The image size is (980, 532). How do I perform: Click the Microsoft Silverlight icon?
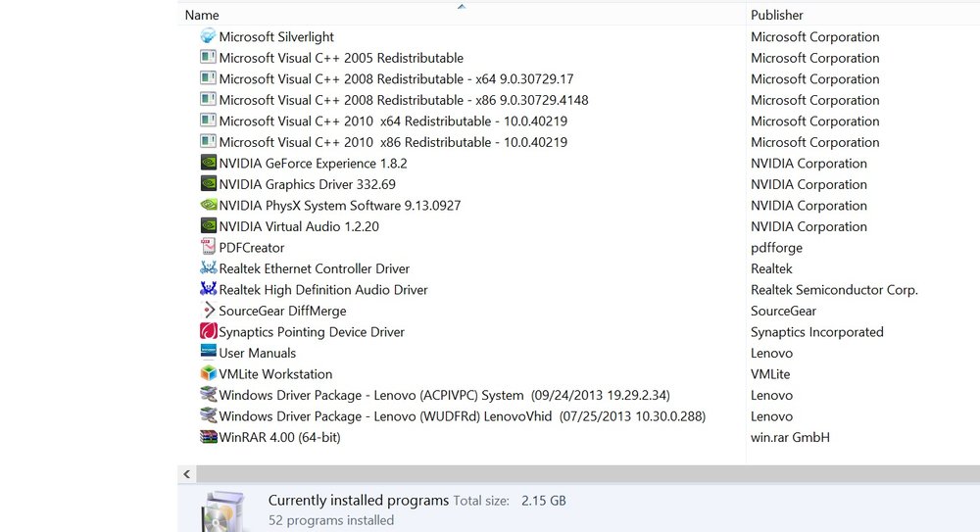pos(208,36)
